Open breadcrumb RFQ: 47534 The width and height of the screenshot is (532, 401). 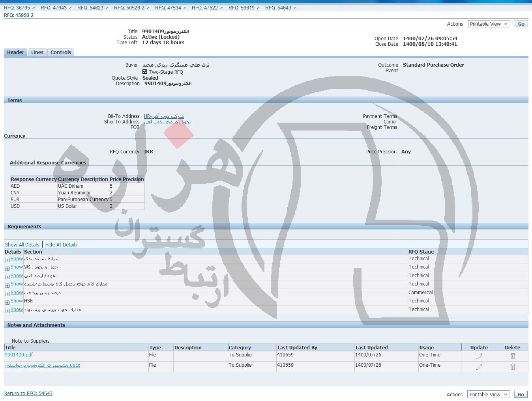[168, 8]
